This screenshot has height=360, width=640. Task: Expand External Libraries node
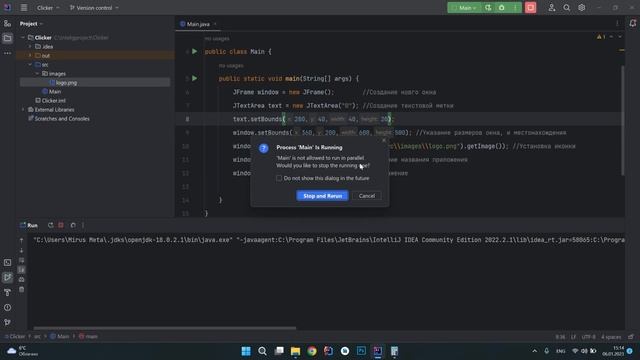coord(23,109)
